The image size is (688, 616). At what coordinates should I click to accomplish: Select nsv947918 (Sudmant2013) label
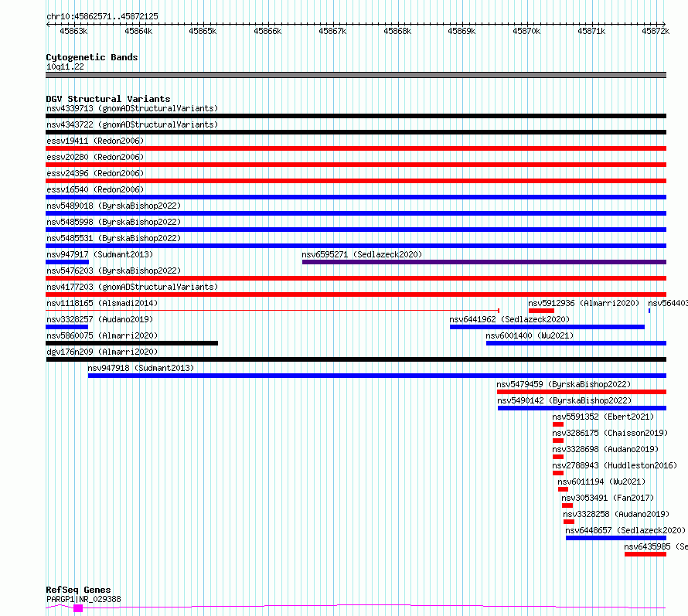[141, 368]
